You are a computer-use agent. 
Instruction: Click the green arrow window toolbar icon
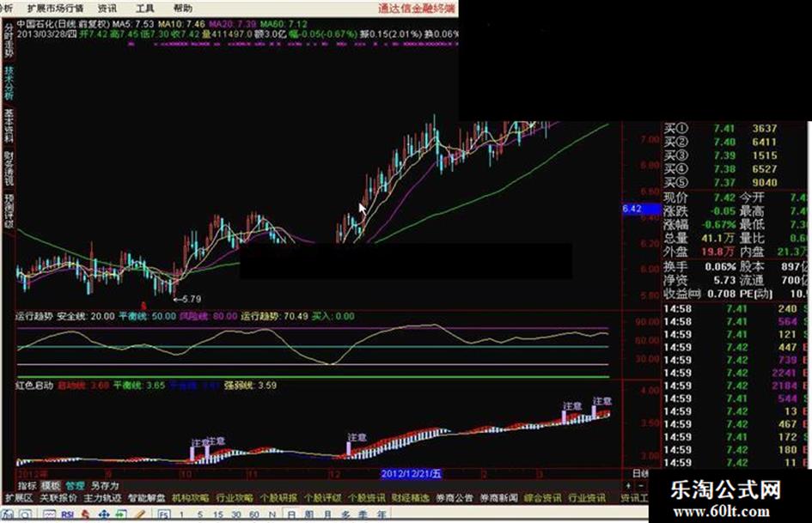pyautogui.click(x=121, y=514)
